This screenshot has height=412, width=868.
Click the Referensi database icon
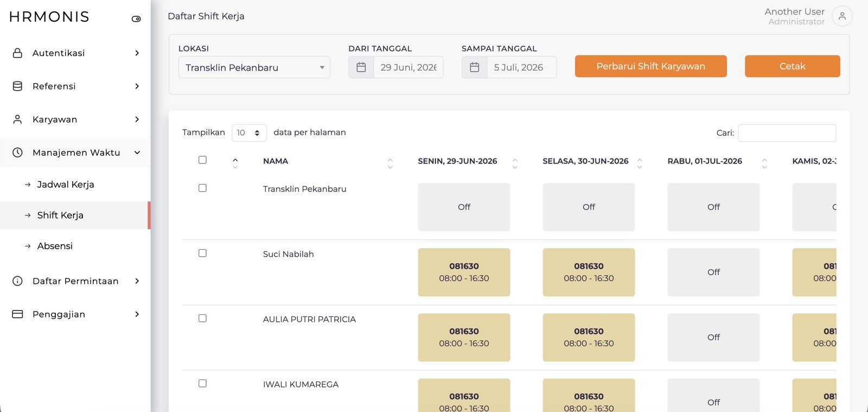point(17,86)
